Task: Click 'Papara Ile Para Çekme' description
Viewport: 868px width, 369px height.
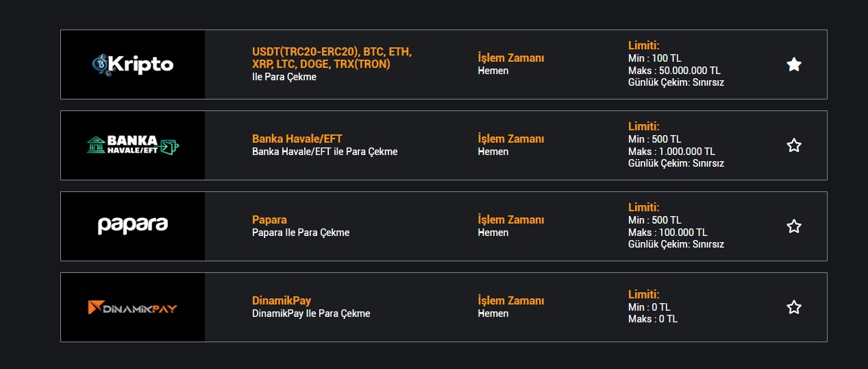Action: click(301, 233)
